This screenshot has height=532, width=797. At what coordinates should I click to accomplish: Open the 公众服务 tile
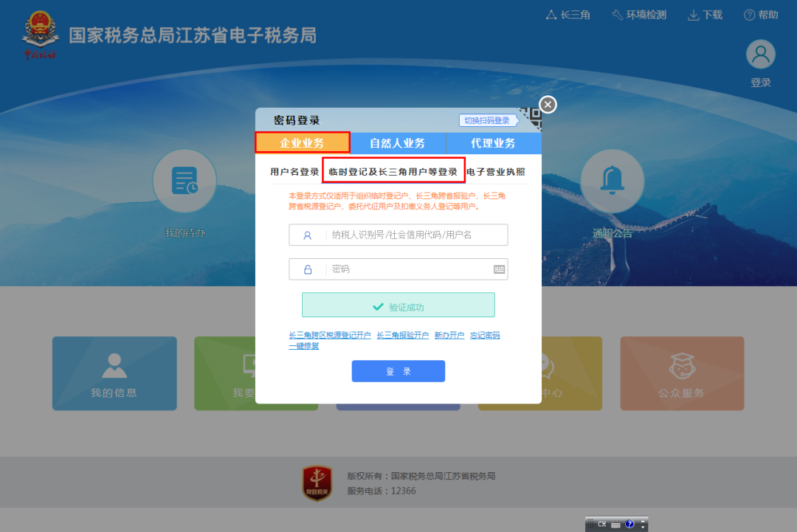coord(682,373)
